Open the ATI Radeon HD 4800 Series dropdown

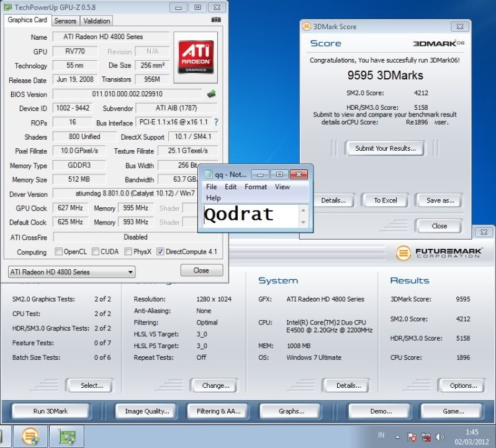point(72,272)
